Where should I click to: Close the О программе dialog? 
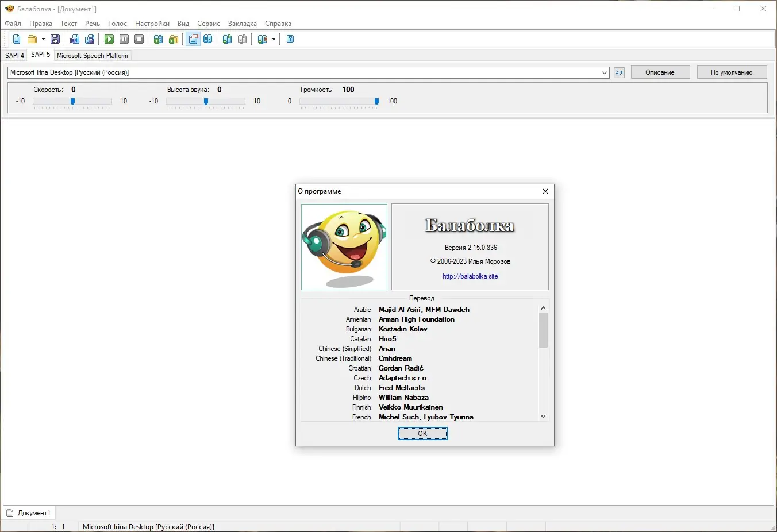[x=545, y=191]
